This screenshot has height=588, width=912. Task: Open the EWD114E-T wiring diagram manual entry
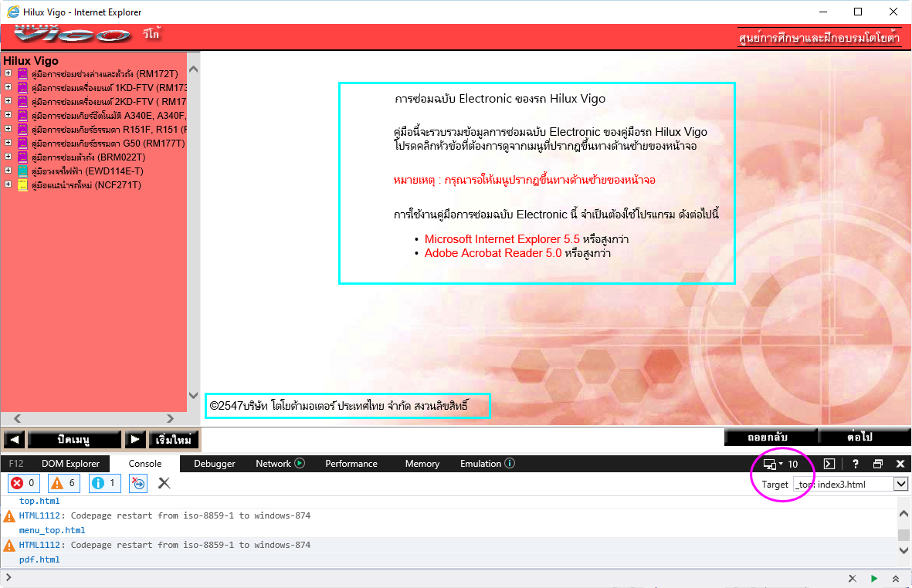tap(87, 171)
